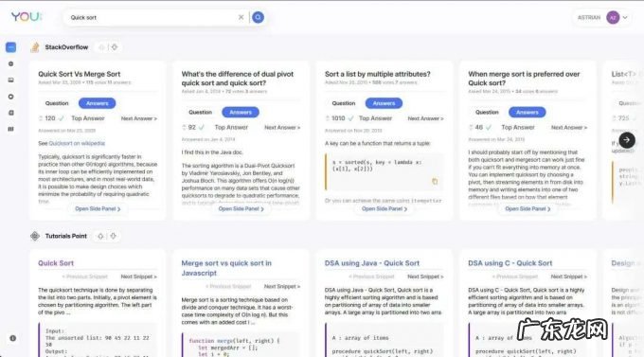Open the Tutorials Point Quick Sort article
The width and height of the screenshot is (644, 357).
point(56,263)
